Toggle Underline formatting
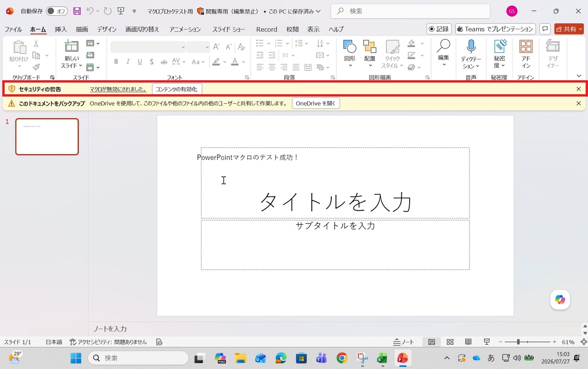 140,62
